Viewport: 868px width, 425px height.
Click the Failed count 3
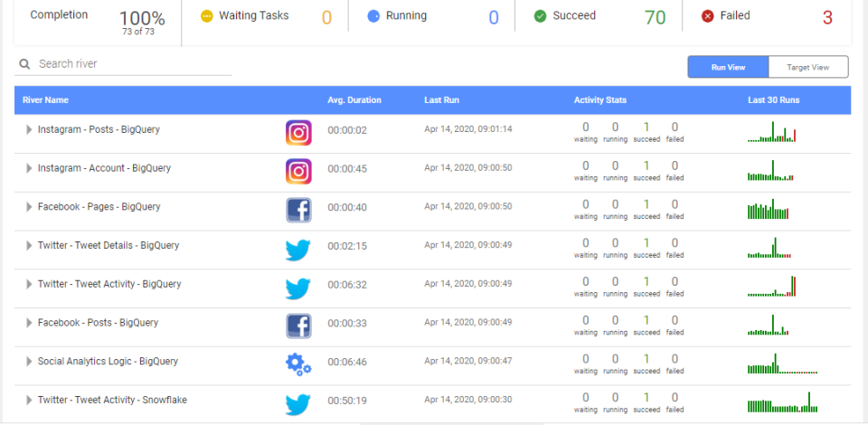pos(827,18)
